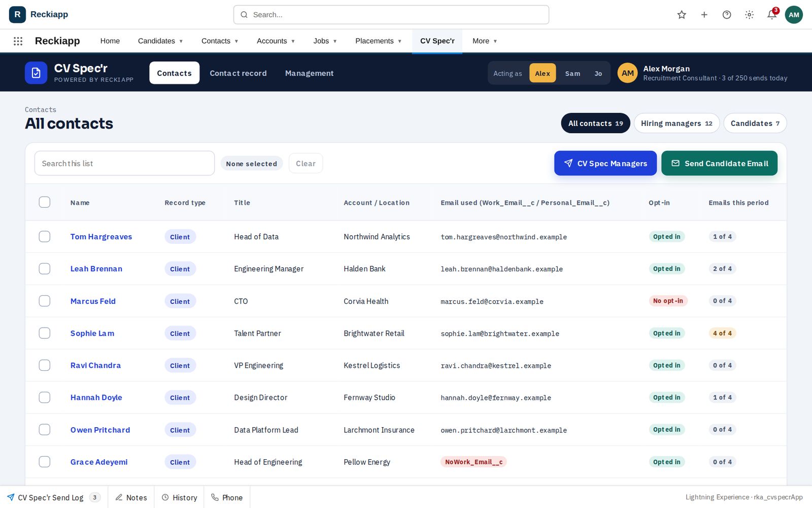Filter by Hiring managers 12
Viewport: 812px width, 508px height.
(x=676, y=123)
